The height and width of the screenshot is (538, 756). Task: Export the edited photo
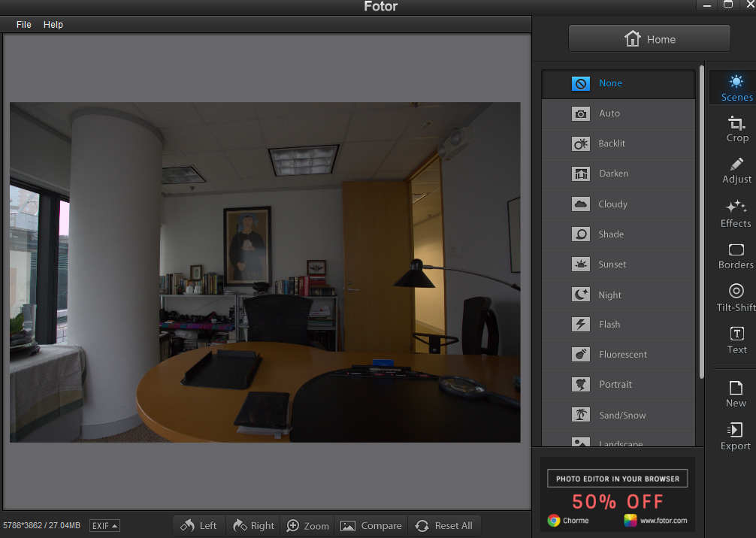(x=735, y=437)
